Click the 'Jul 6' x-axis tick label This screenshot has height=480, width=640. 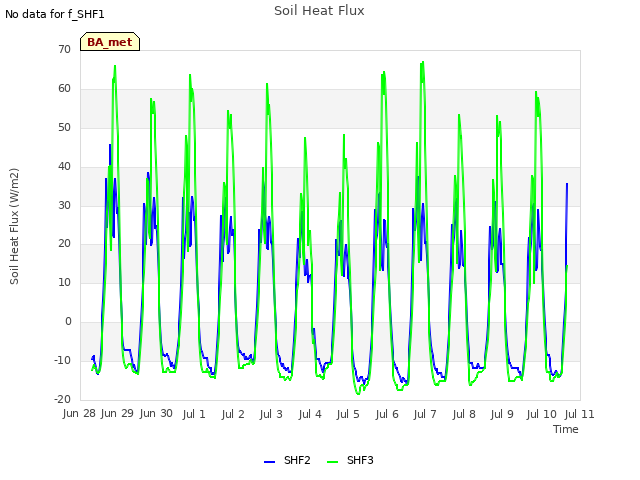387,414
